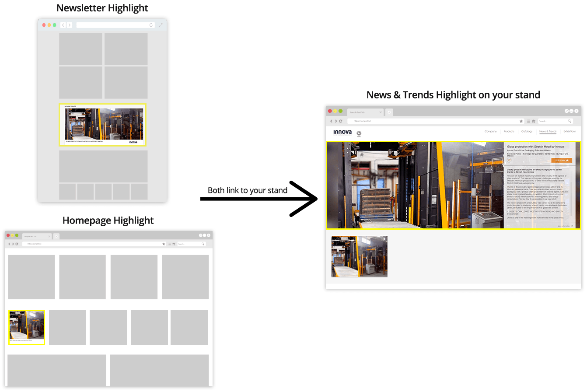Click the search magnifier in the homepage browser
587x392 pixels.
point(203,244)
